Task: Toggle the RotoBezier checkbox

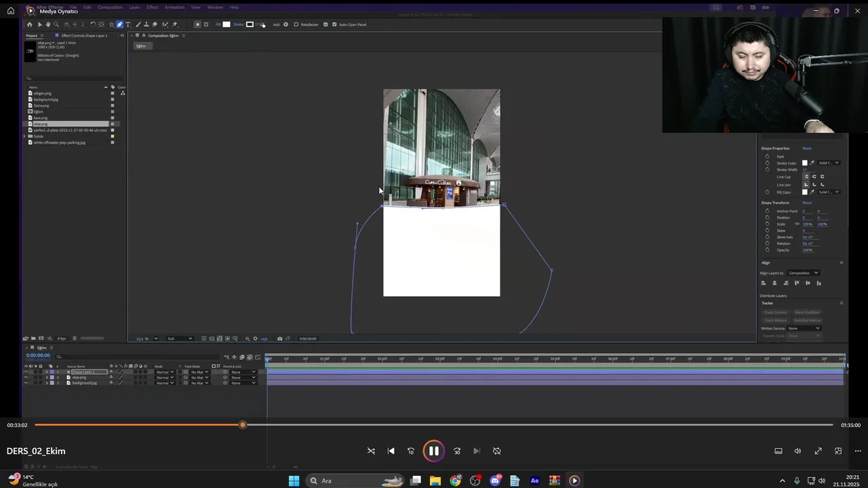Action: 296,24
